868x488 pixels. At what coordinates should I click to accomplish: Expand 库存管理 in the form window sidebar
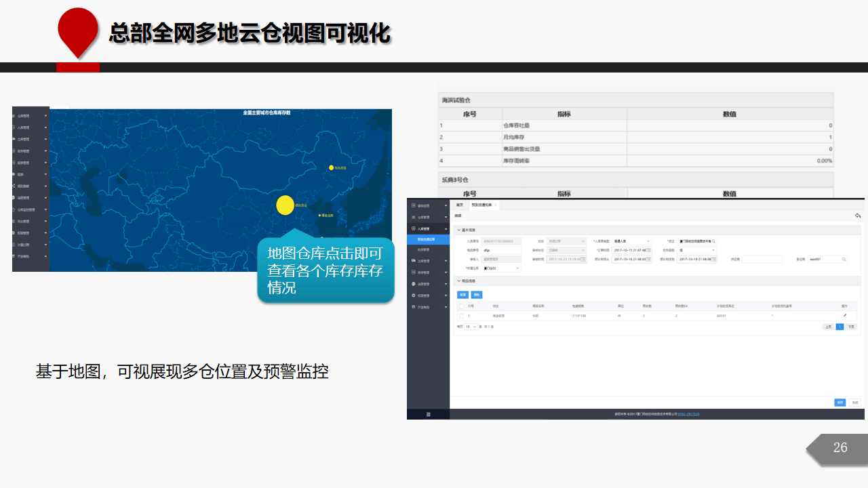(428, 272)
